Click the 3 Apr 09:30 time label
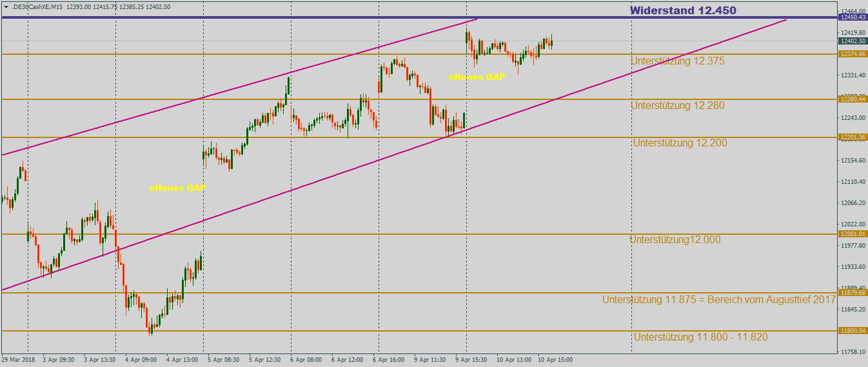This screenshot has width=868, height=367. 59,360
